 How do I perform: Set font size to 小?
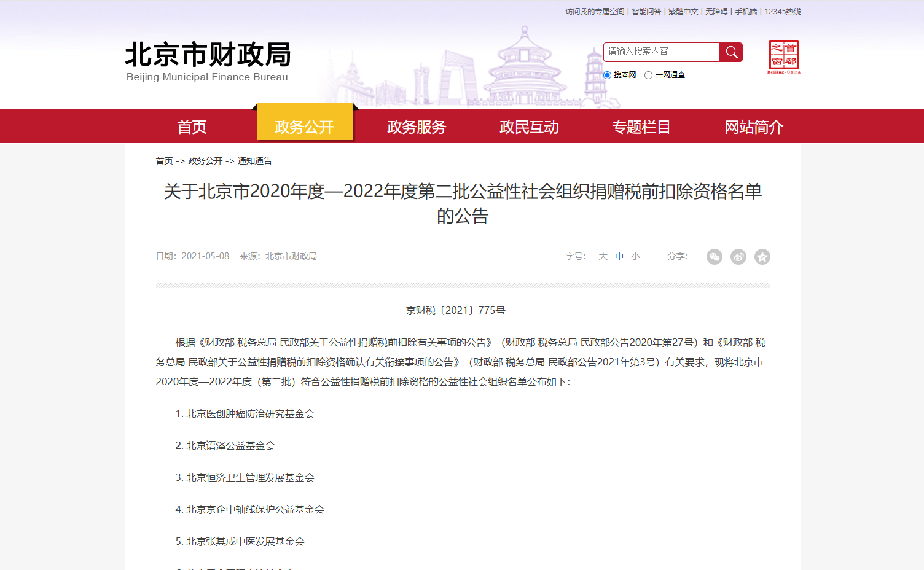tap(635, 256)
